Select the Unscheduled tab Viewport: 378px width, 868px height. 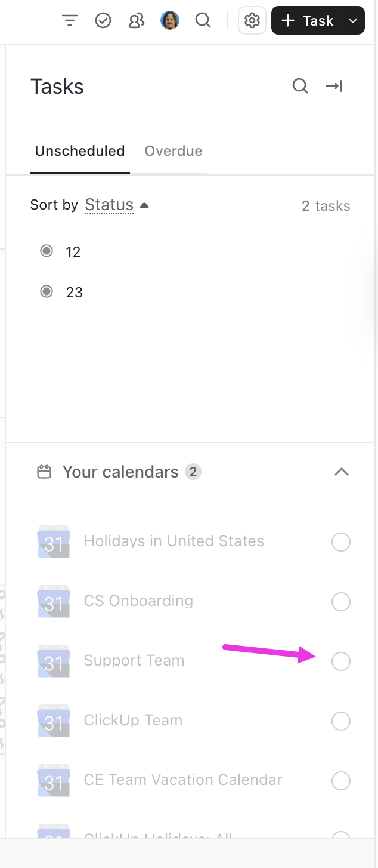(79, 151)
